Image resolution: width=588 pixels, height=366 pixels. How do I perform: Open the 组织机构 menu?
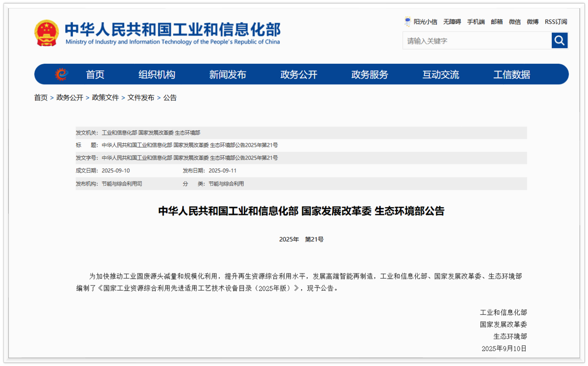[157, 75]
